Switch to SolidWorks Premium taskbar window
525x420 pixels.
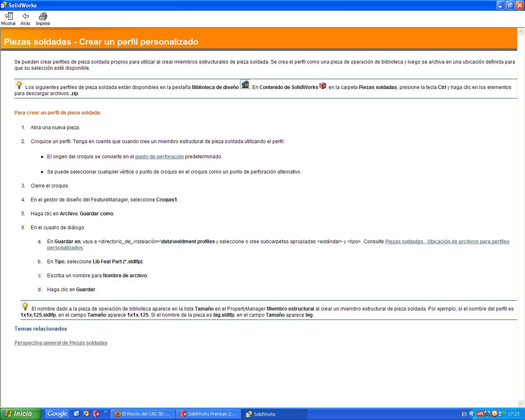click(x=209, y=414)
